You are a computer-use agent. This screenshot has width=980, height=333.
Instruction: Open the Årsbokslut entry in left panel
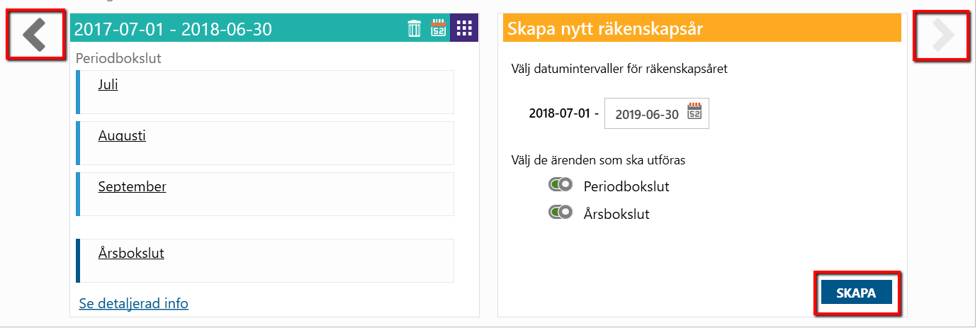131,253
